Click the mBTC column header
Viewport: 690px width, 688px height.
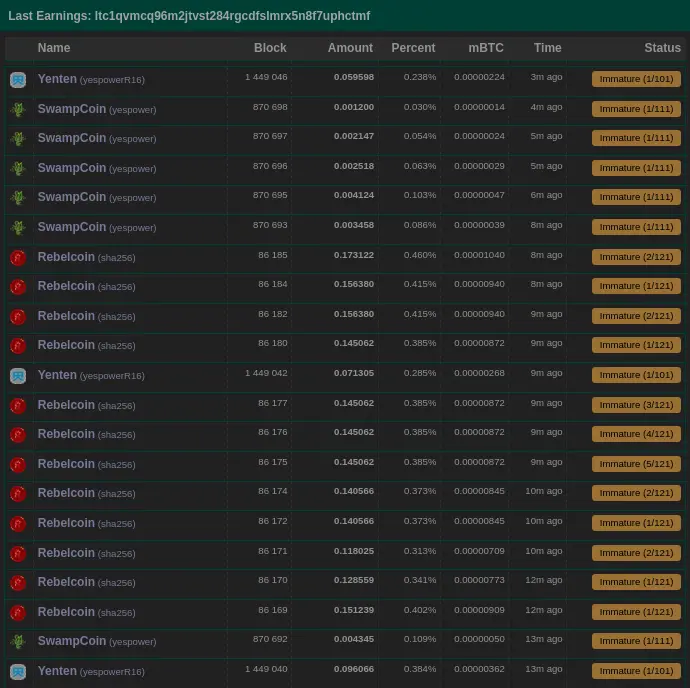tap(486, 48)
